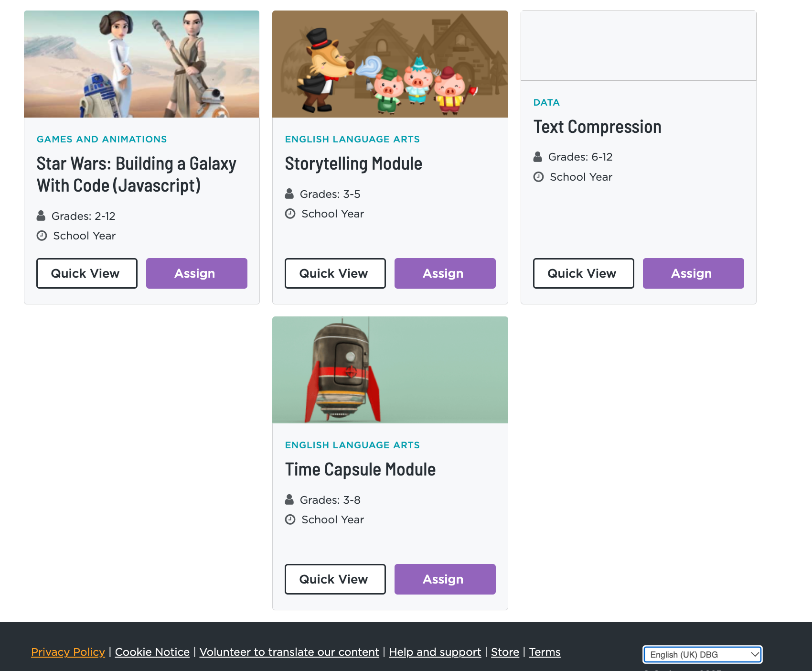The width and height of the screenshot is (812, 671).
Task: Click the Games and Animations category label
Action: [102, 139]
